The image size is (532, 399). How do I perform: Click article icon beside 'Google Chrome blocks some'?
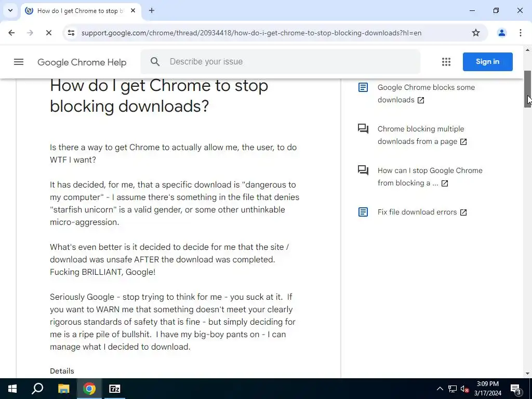[x=363, y=87]
